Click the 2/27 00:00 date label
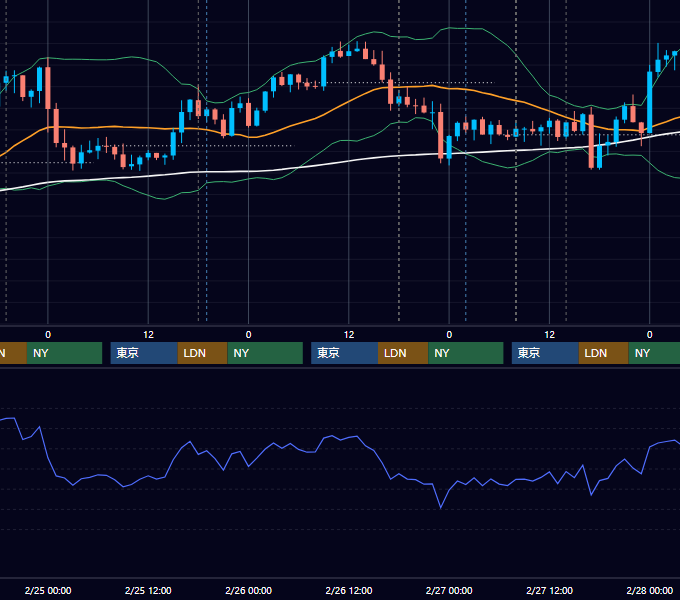Screen dimensions: 680x600 [449, 590]
